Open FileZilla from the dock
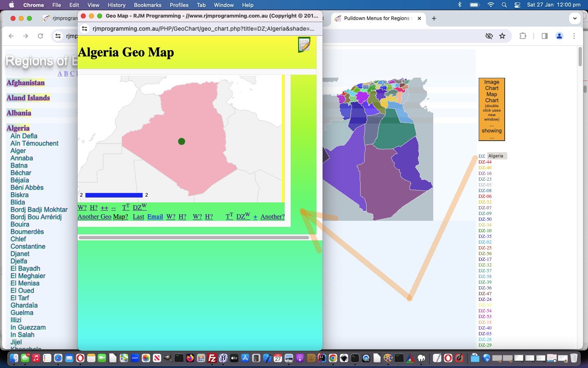Image resolution: width=588 pixels, height=368 pixels. (212, 359)
